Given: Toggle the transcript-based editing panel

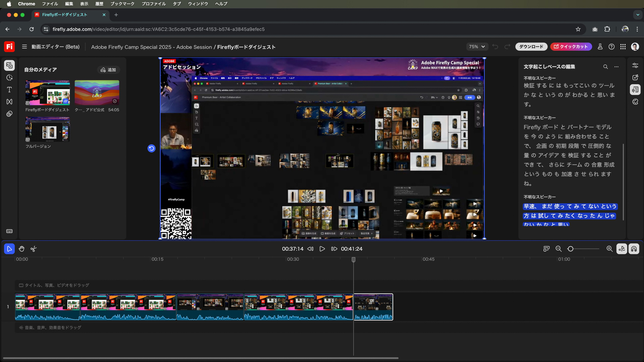Looking at the screenshot, I should 635,89.
